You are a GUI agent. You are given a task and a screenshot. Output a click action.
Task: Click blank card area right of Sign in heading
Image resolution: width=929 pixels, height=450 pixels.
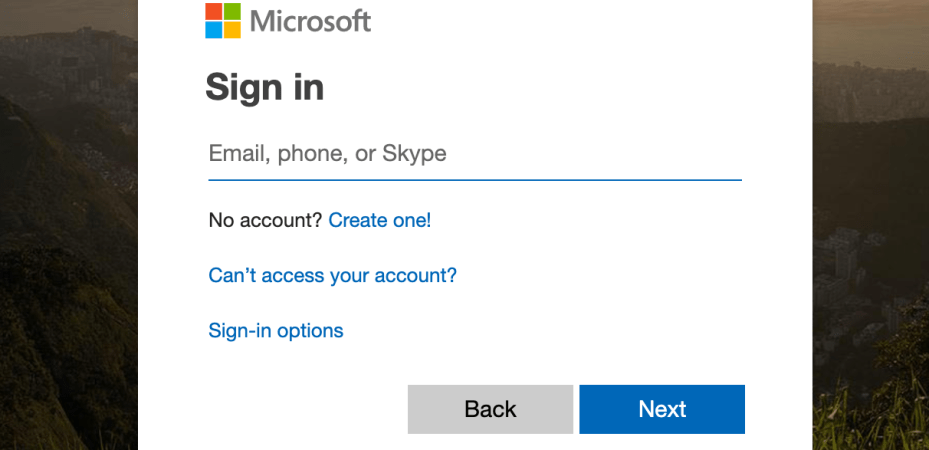(x=550, y=88)
